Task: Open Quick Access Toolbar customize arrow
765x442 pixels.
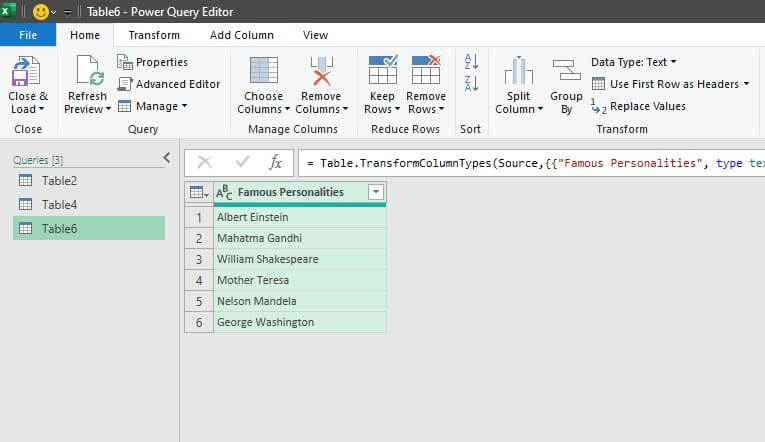Action: (67, 12)
